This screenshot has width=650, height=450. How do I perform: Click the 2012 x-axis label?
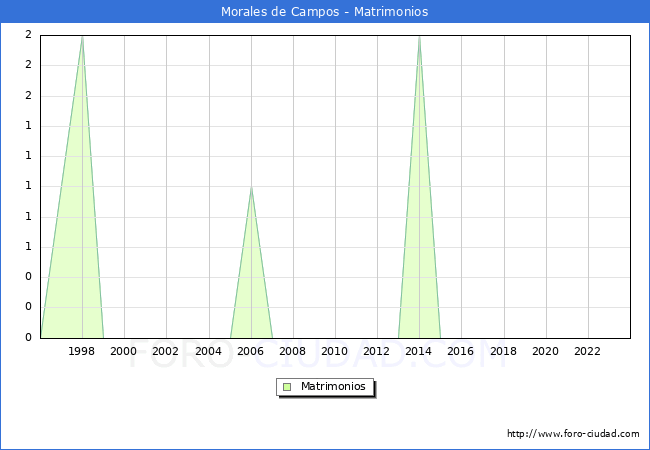pos(376,351)
